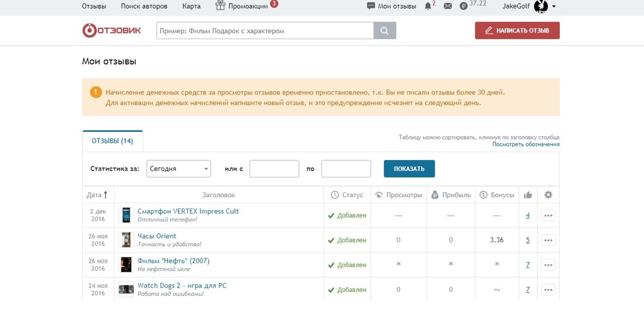Click the VERTEX smartphone thumbnail
Image resolution: width=644 pixels, height=333 pixels.
coord(126,215)
